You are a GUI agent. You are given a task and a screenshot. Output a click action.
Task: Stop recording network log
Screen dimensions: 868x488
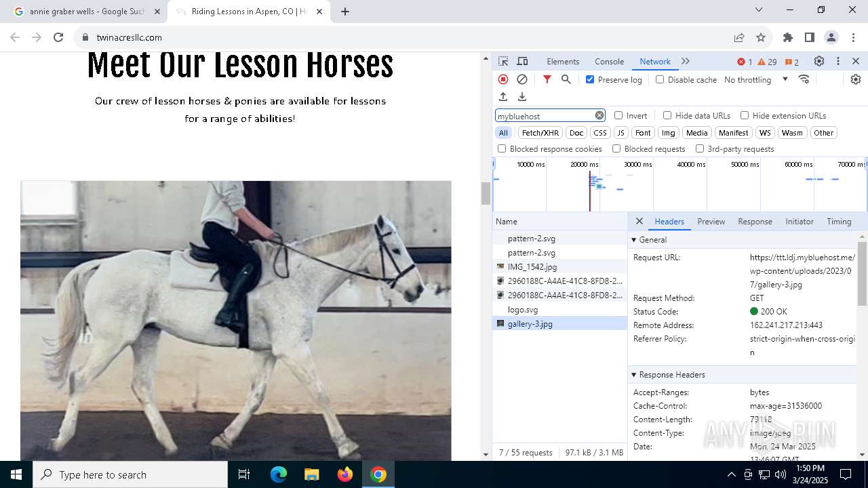click(x=503, y=80)
